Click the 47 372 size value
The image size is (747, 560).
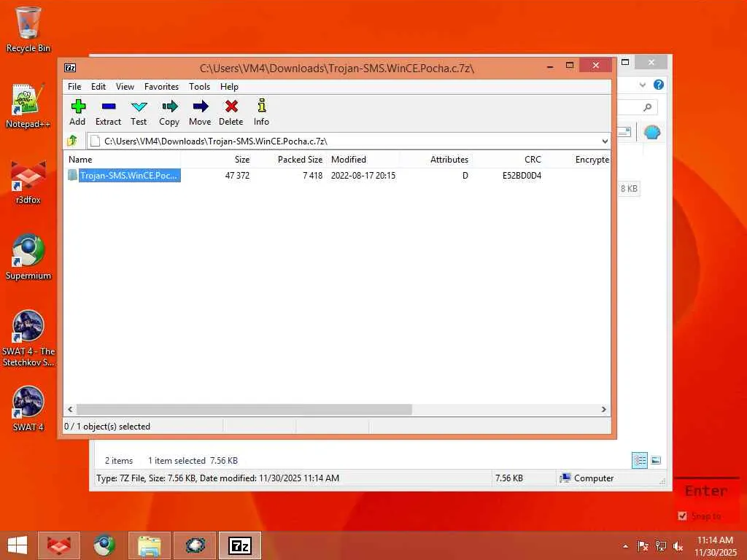237,176
